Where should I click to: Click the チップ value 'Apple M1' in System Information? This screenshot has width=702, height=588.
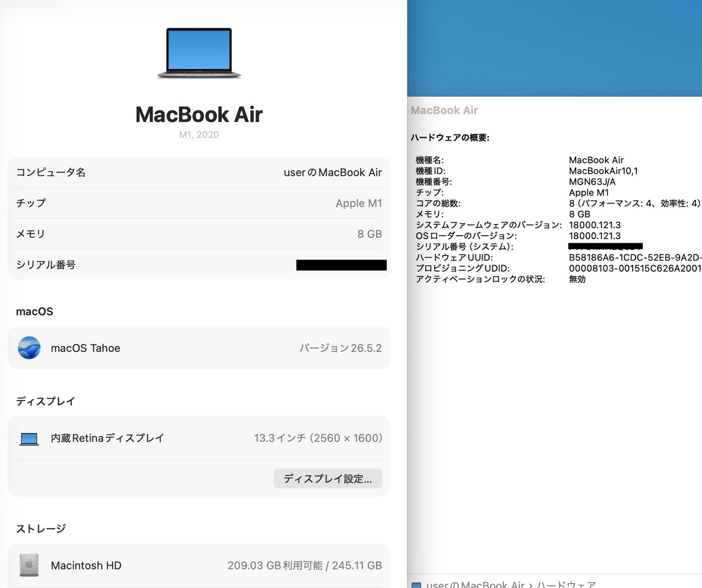tap(589, 192)
